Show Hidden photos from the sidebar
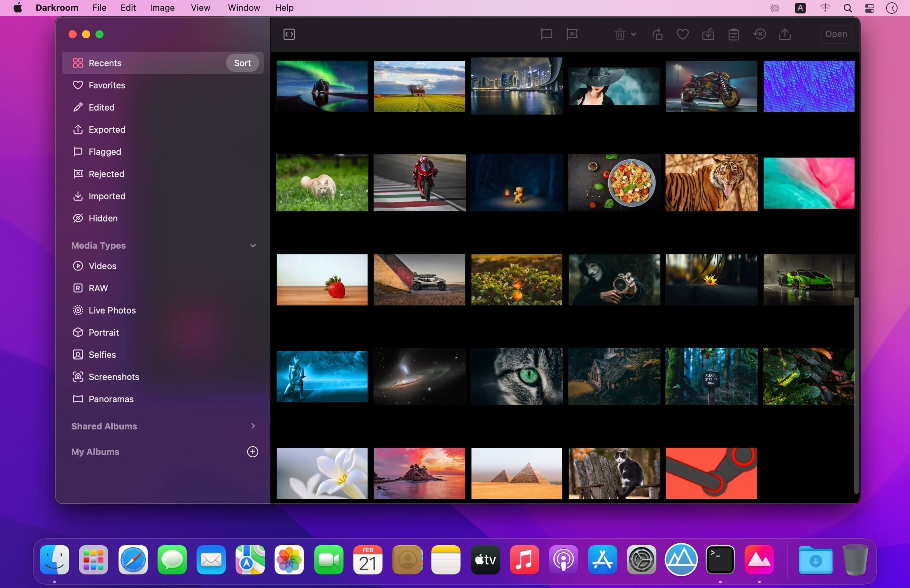 [103, 218]
